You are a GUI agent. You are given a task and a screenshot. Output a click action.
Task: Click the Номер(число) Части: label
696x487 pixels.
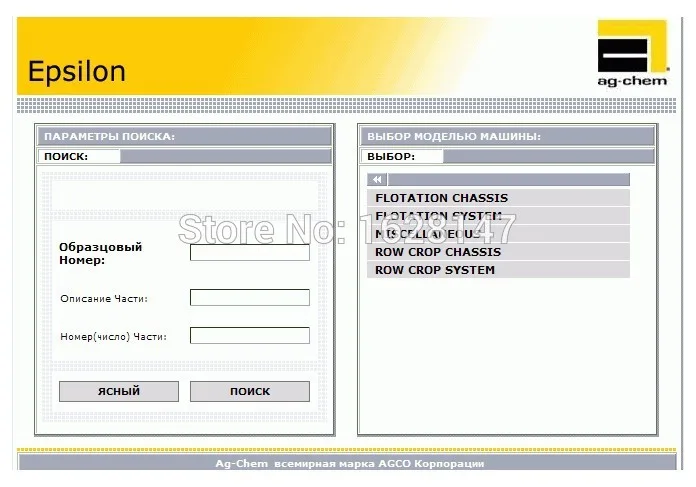tap(114, 337)
